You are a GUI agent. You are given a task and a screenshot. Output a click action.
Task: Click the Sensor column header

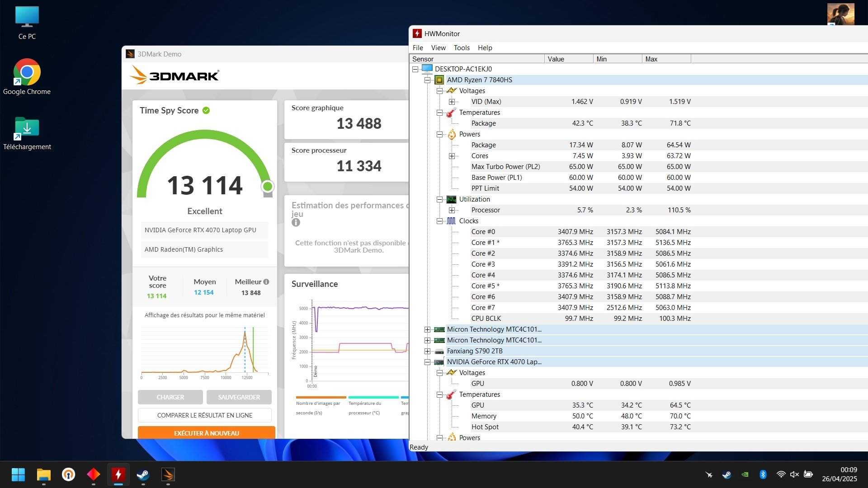[x=477, y=59]
